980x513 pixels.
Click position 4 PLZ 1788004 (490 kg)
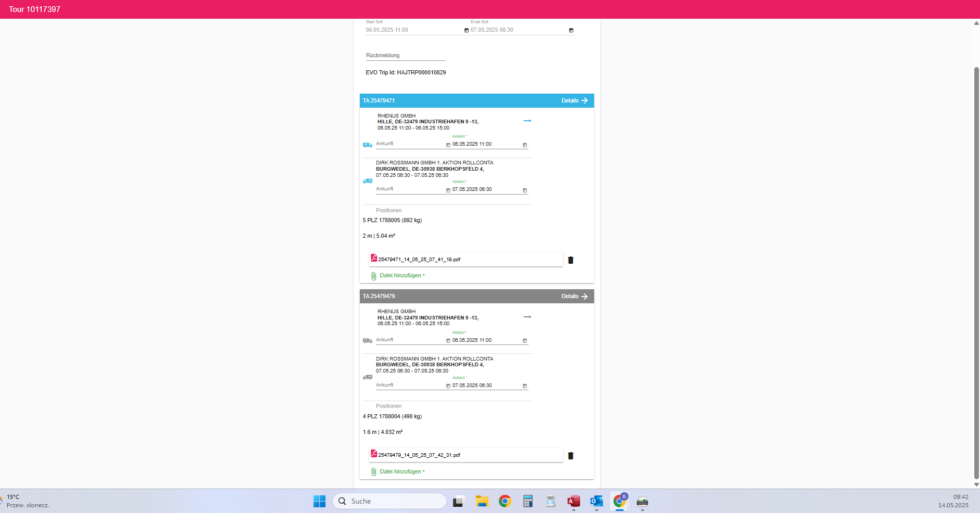392,417
